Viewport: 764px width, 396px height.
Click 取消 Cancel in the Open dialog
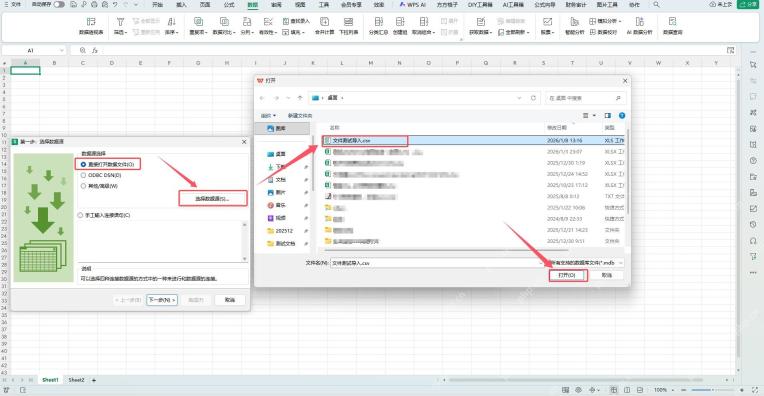tap(607, 275)
